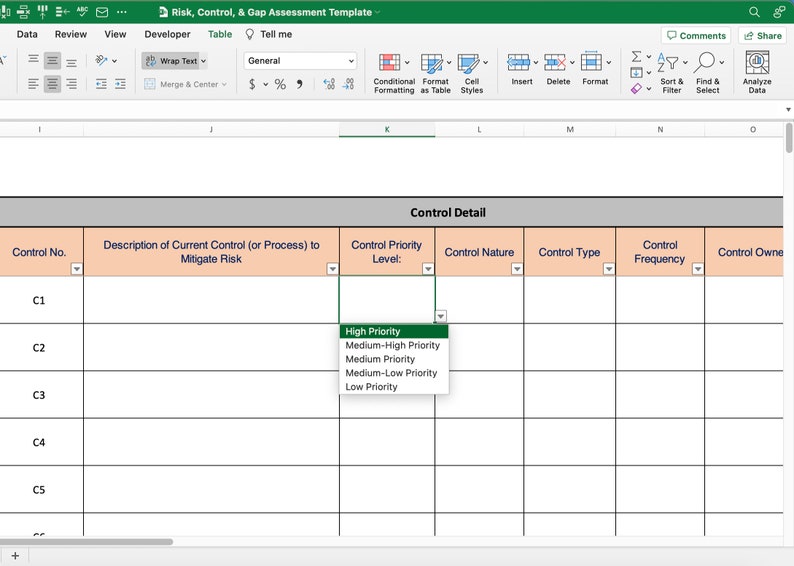
Task: Click the Insert cells icon
Action: tap(519, 62)
